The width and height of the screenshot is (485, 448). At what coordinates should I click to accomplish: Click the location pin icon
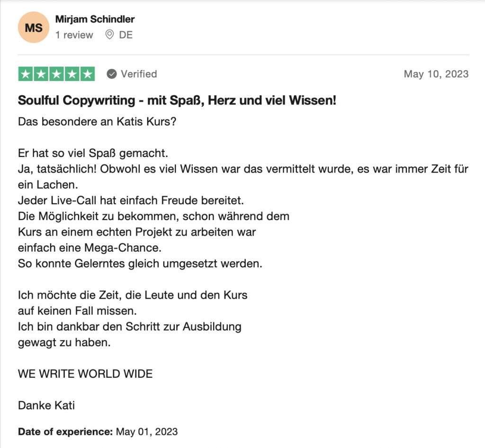coord(109,34)
